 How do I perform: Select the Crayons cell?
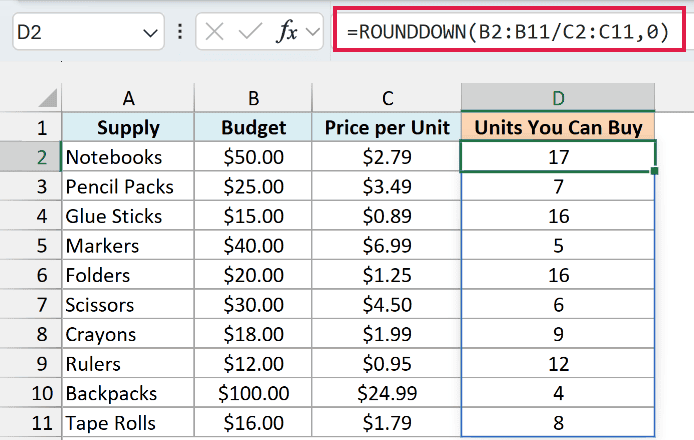pos(128,334)
